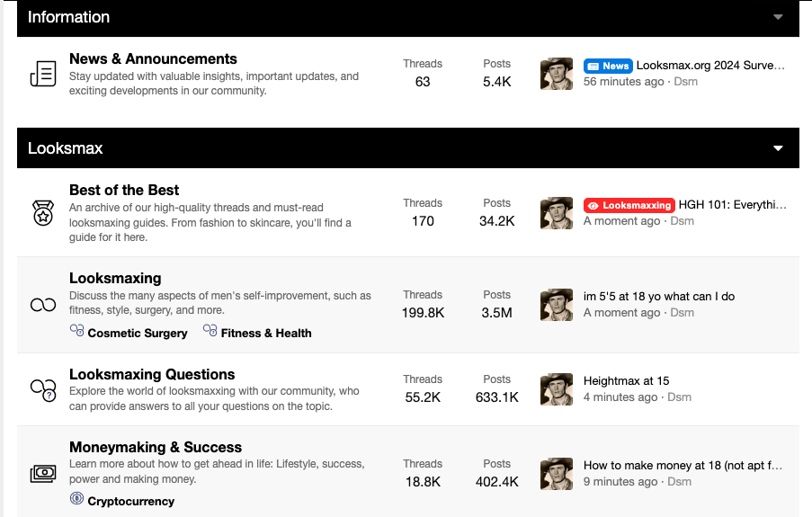Open the Fitness & Health subforum
This screenshot has width=812, height=517.
coord(266,333)
